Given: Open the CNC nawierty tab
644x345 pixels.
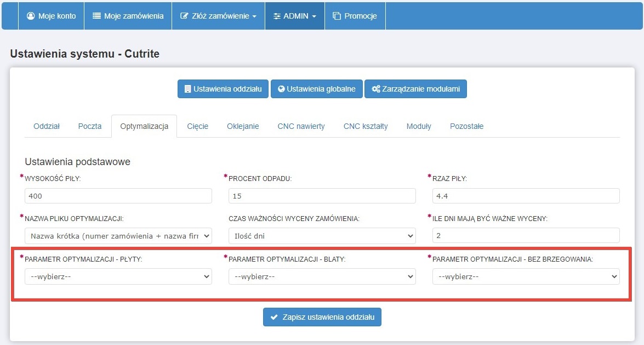Looking at the screenshot, I should pyautogui.click(x=301, y=126).
